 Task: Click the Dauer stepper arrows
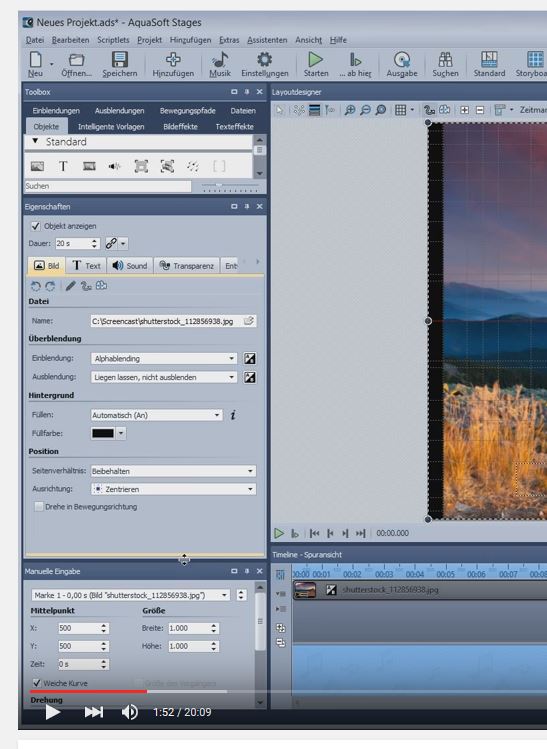tap(95, 244)
